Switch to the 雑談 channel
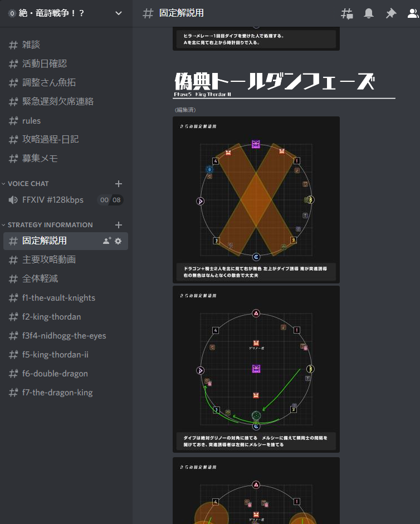The image size is (420, 524). pos(31,45)
